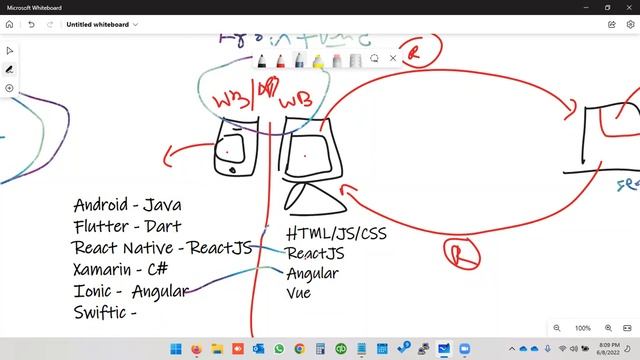The height and width of the screenshot is (360, 640).
Task: Click the 'Xamarin - C#' text
Action: [x=120, y=269]
